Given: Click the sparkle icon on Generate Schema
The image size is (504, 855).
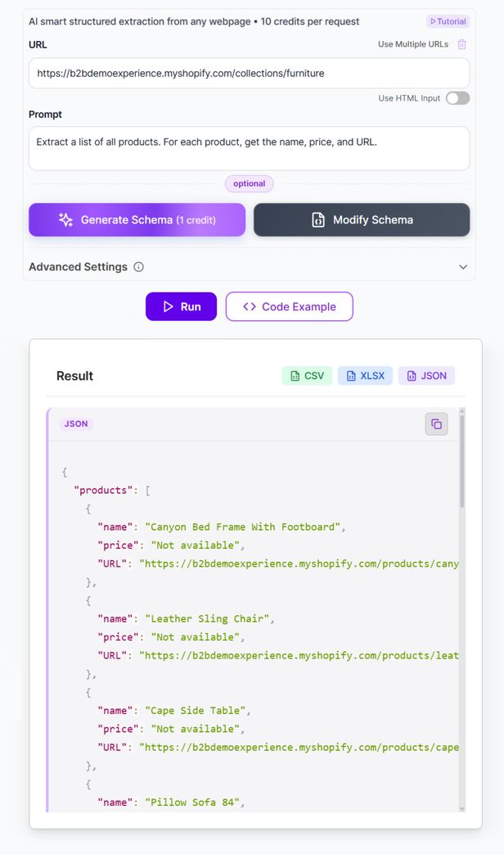Looking at the screenshot, I should (65, 219).
